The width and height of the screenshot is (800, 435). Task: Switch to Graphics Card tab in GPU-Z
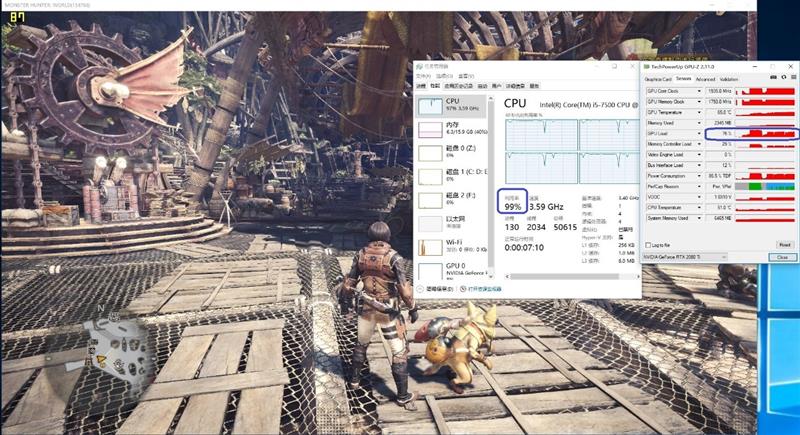(658, 79)
